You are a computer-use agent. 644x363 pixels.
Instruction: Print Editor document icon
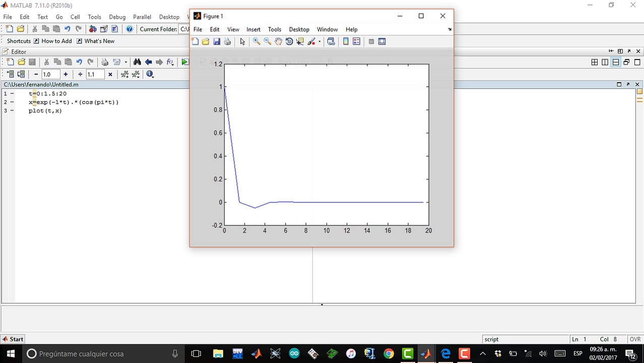point(105,62)
